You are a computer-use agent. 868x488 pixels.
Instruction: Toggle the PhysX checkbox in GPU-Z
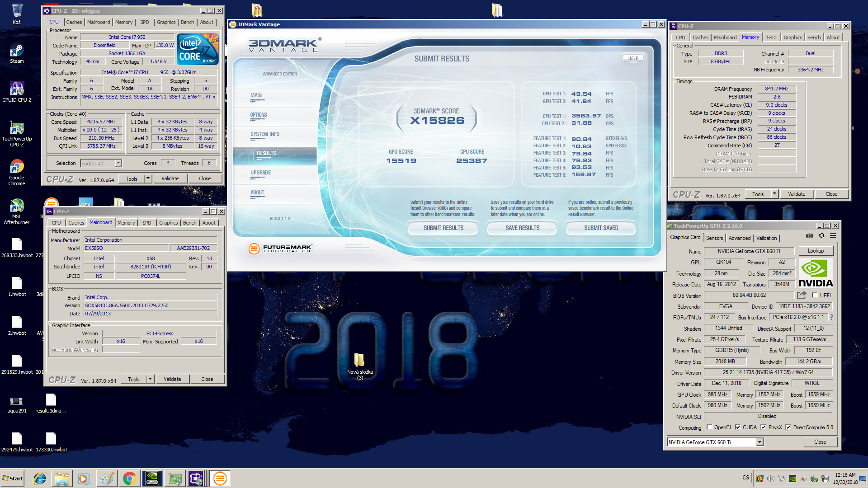(763, 427)
